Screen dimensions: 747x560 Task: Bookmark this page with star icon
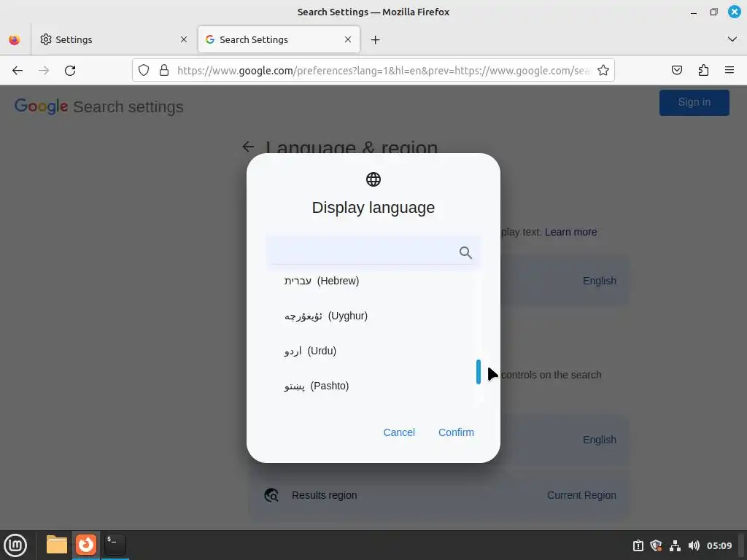[603, 71]
